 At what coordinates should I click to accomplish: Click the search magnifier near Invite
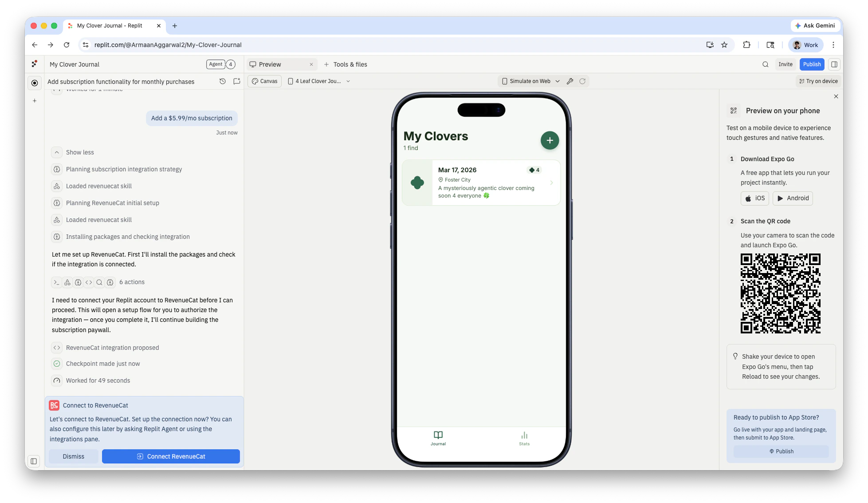pyautogui.click(x=765, y=64)
